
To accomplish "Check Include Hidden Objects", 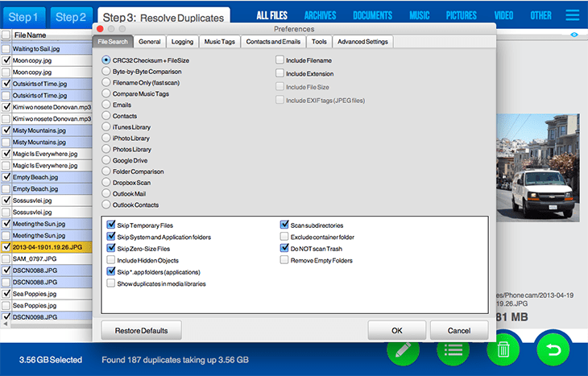I will [111, 260].
